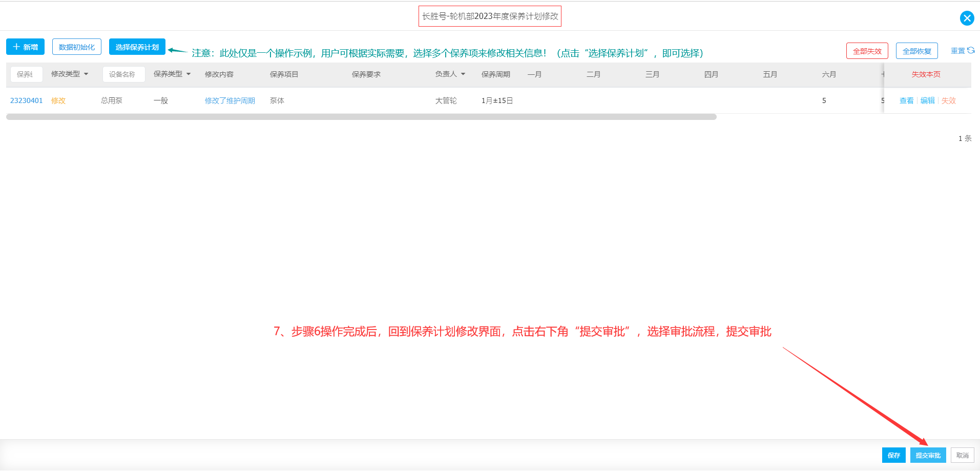Click the 数据初始化 button

point(77,47)
